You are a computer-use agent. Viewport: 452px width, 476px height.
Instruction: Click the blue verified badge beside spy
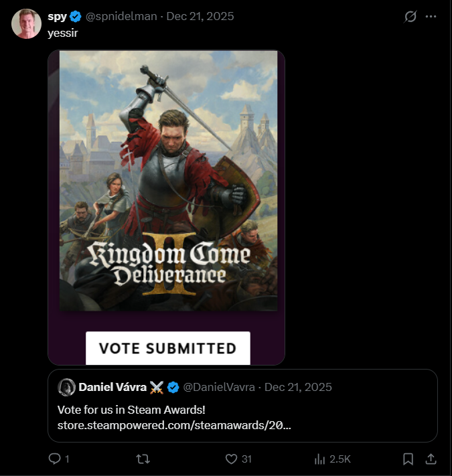(76, 16)
